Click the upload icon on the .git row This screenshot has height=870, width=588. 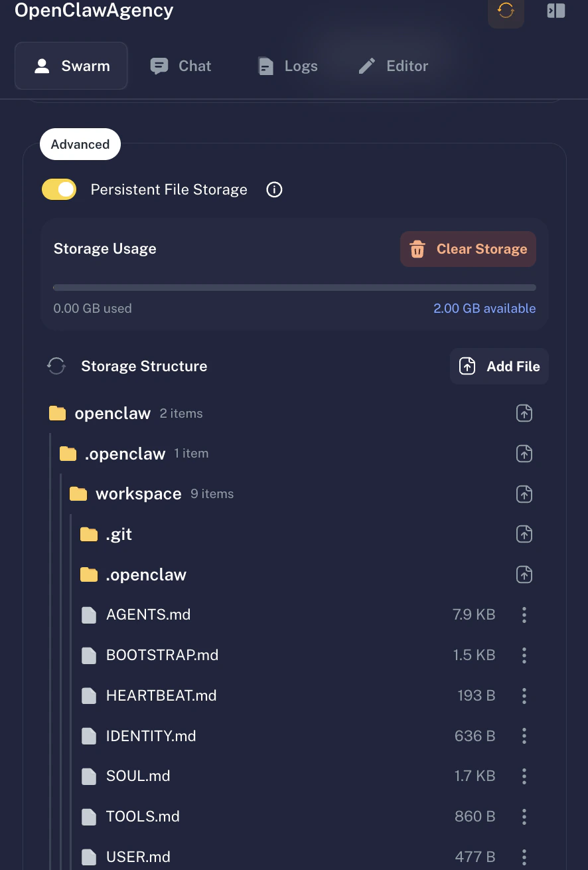coord(524,534)
